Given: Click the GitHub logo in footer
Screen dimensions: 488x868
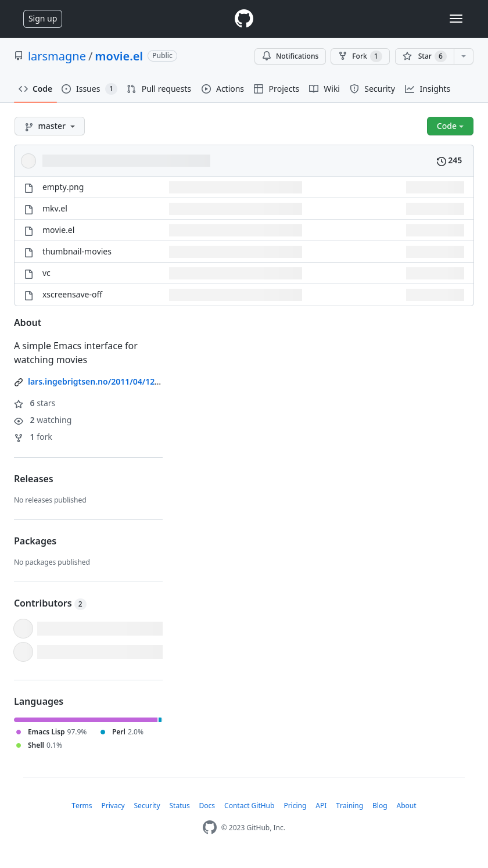Looking at the screenshot, I should point(210,827).
